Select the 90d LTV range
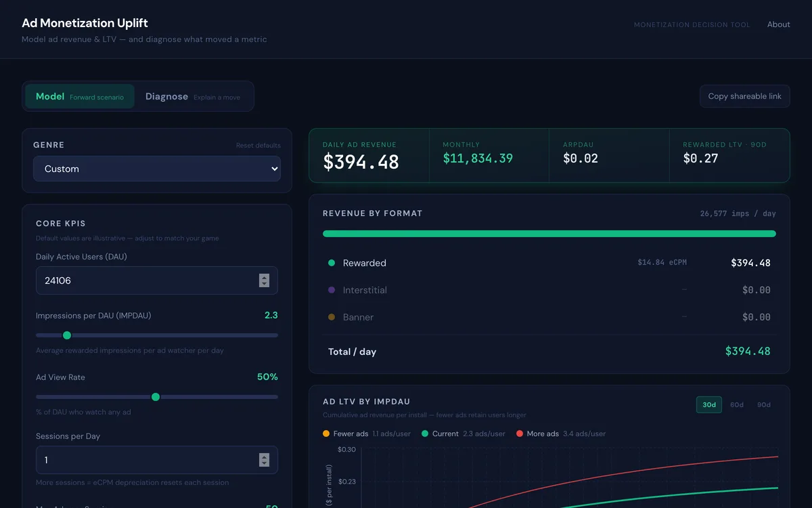 pos(763,404)
